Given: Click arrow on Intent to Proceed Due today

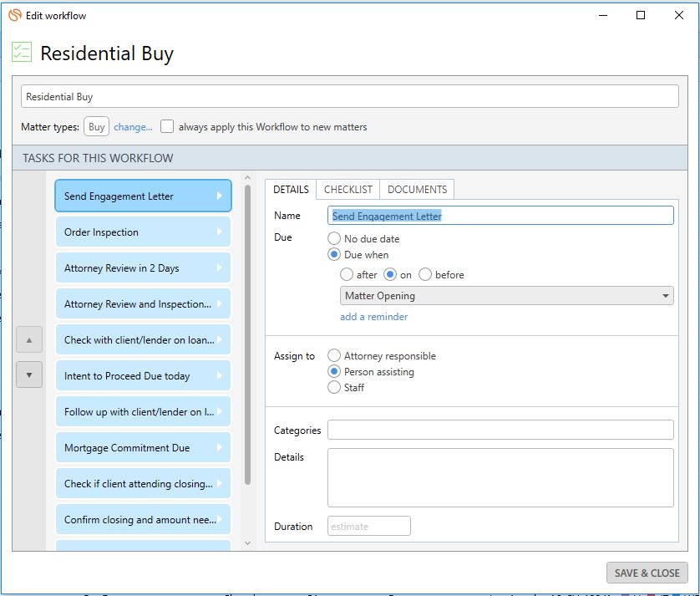Looking at the screenshot, I should (x=219, y=375).
